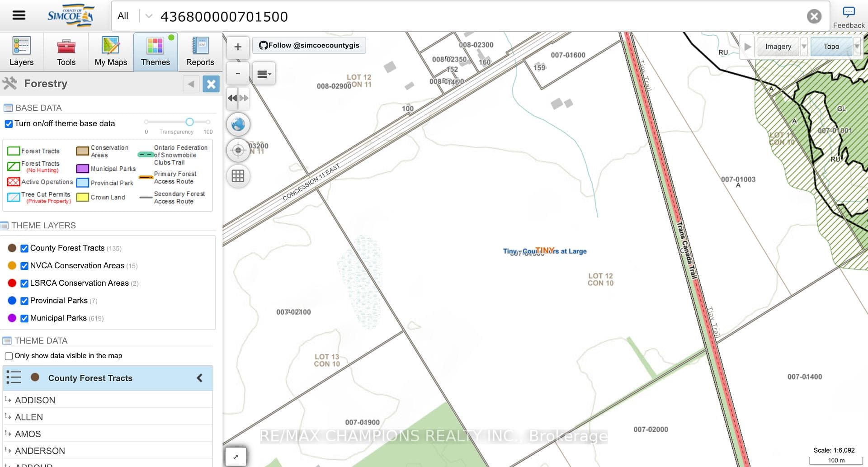Uncheck NVCA Conservation Areas layer
Screen dimensions: 868x467
pyautogui.click(x=24, y=266)
